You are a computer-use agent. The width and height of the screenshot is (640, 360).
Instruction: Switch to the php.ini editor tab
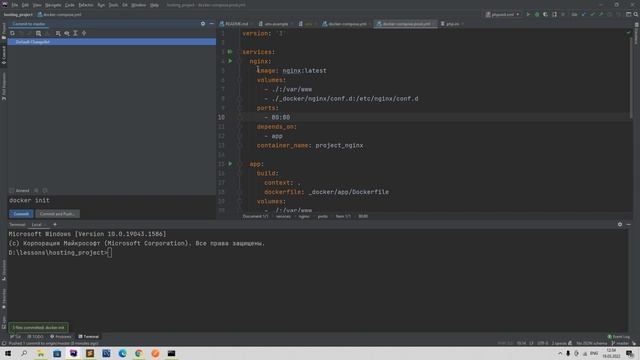click(x=450, y=24)
